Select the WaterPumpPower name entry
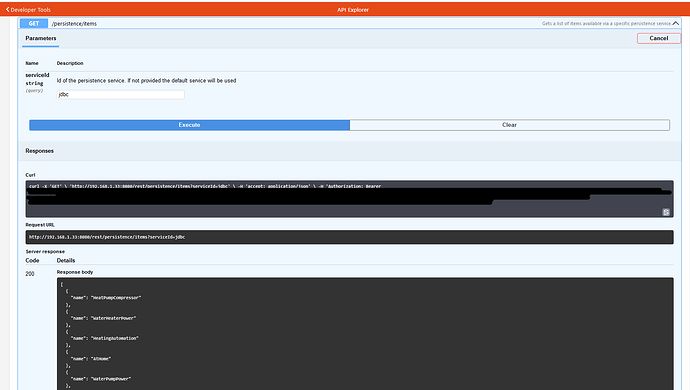The width and height of the screenshot is (690, 390). (101, 379)
